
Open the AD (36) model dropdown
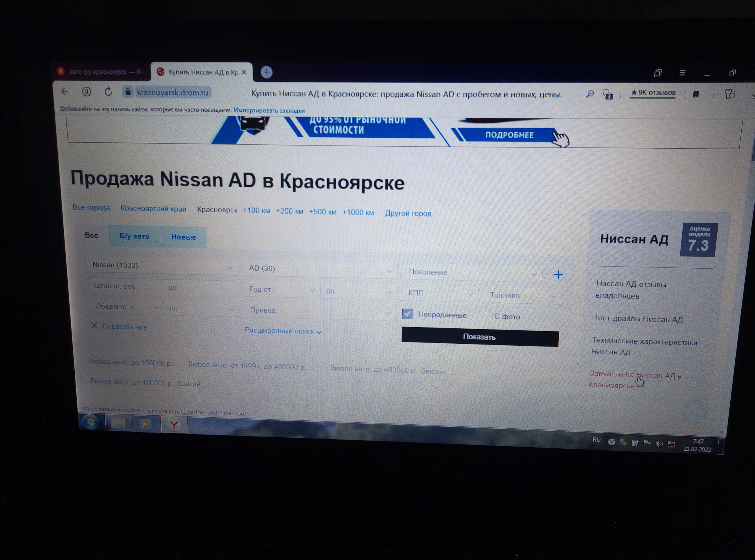[x=320, y=269]
